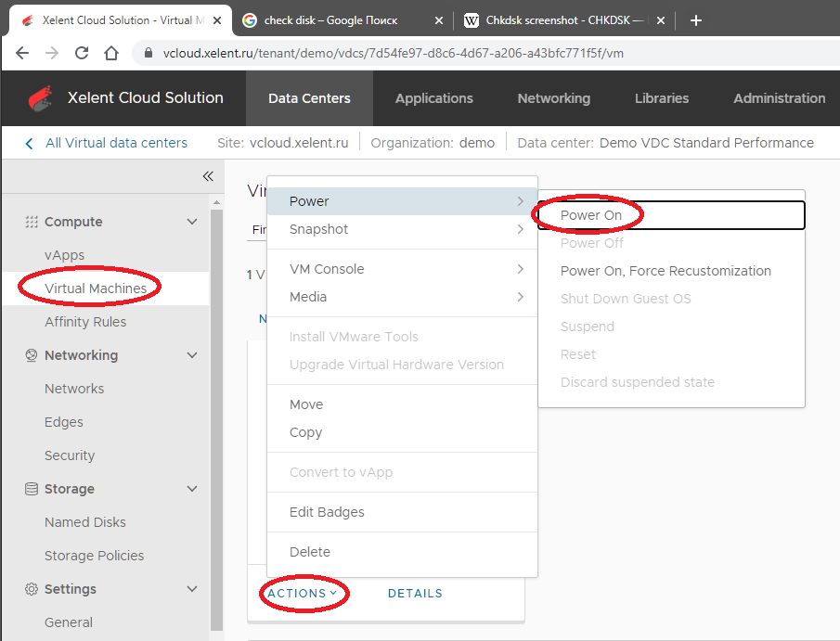The height and width of the screenshot is (641, 840).
Task: Go back with the browser back arrow
Action: click(x=22, y=53)
